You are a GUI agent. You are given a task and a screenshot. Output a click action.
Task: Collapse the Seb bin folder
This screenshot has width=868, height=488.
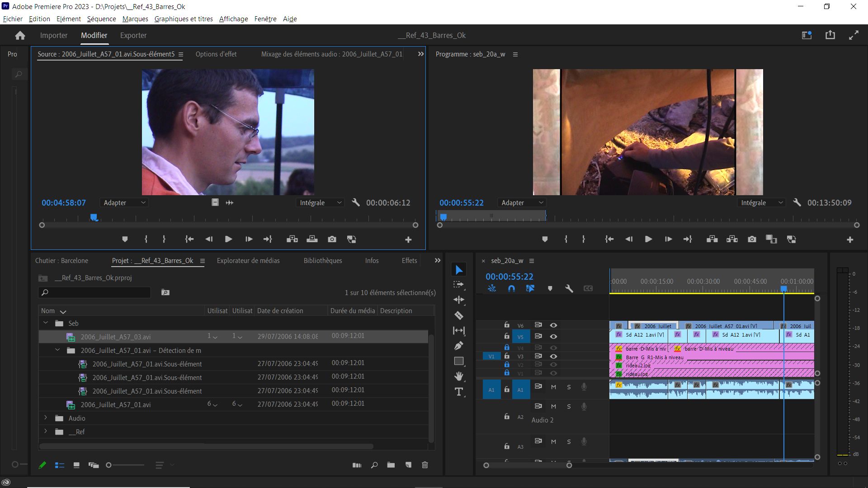46,323
